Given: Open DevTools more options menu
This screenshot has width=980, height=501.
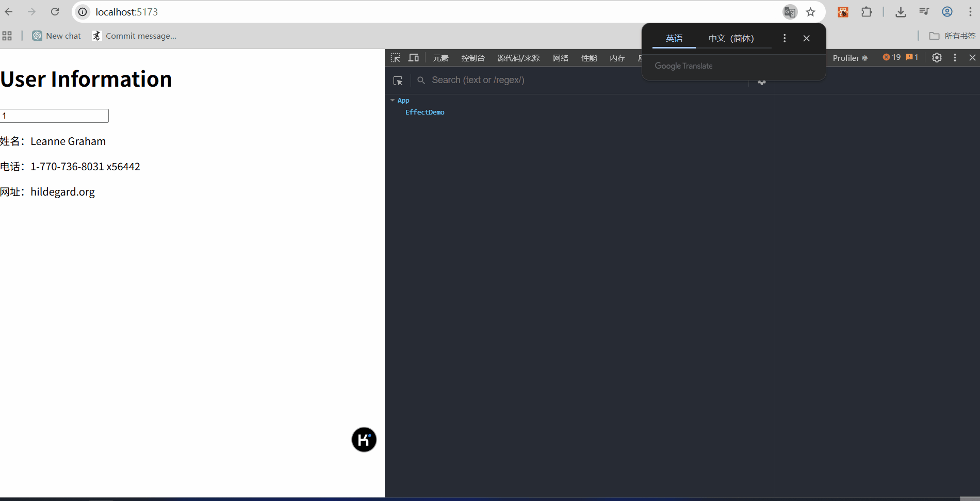Looking at the screenshot, I should [x=955, y=58].
